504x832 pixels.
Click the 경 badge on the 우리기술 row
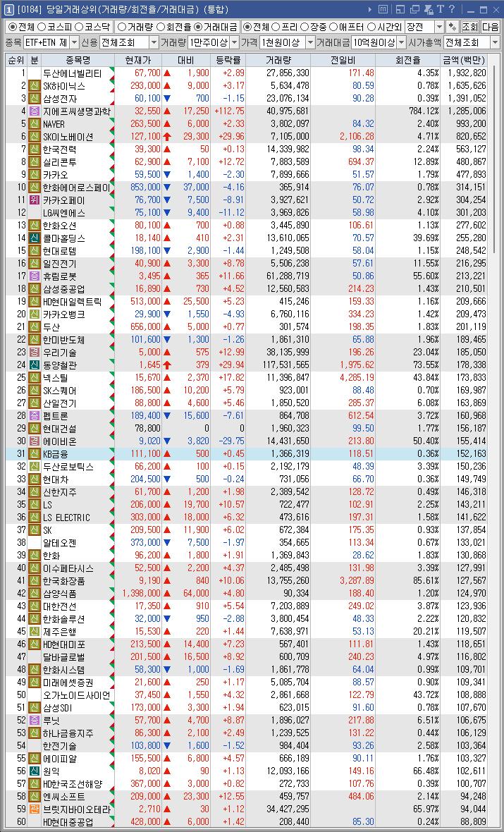pyautogui.click(x=35, y=353)
